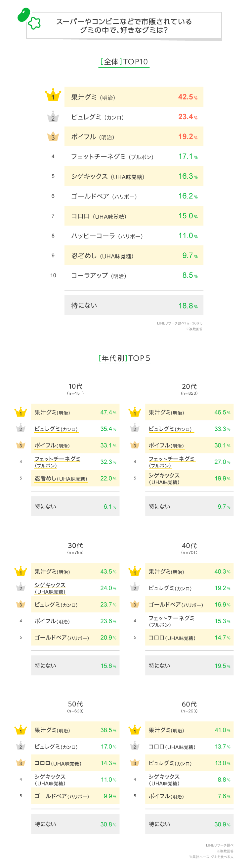Image resolution: width=248 pixels, height=868 pixels.
Task: Click the 特にない 18.8% row
Action: click(x=134, y=305)
